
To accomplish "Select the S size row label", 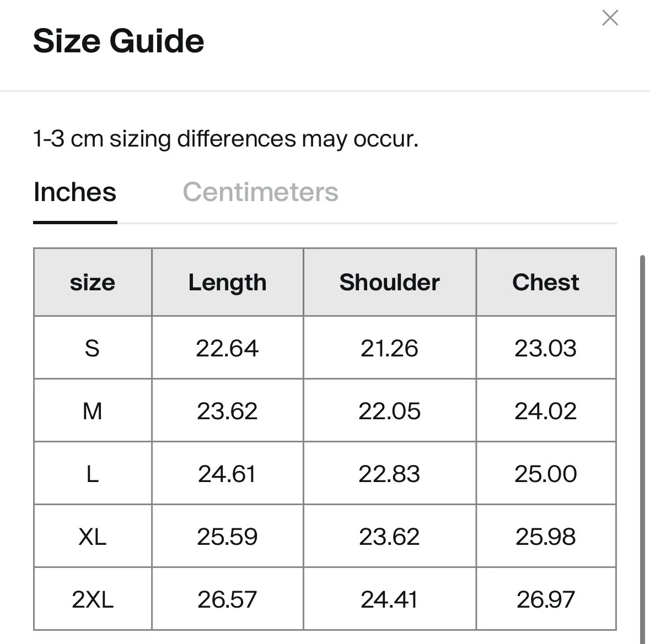I will (93, 348).
